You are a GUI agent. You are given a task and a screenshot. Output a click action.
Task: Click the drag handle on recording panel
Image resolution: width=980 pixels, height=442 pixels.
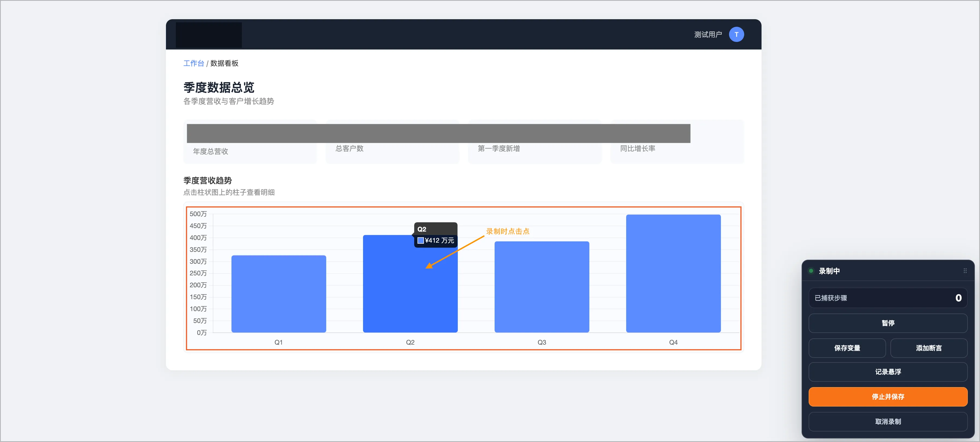(x=965, y=271)
